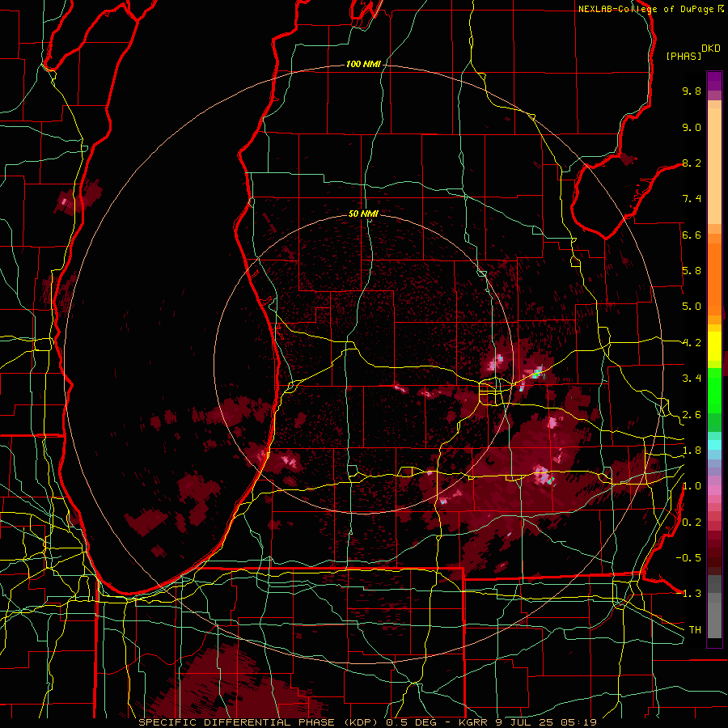Click the 1.8 value on the color scale
The image size is (728, 728).
(692, 451)
